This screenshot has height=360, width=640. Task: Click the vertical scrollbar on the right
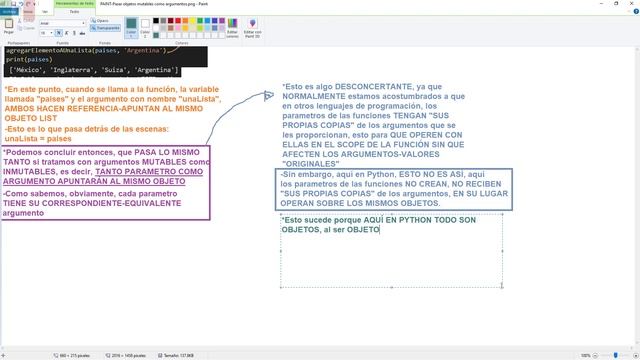tap(637, 196)
